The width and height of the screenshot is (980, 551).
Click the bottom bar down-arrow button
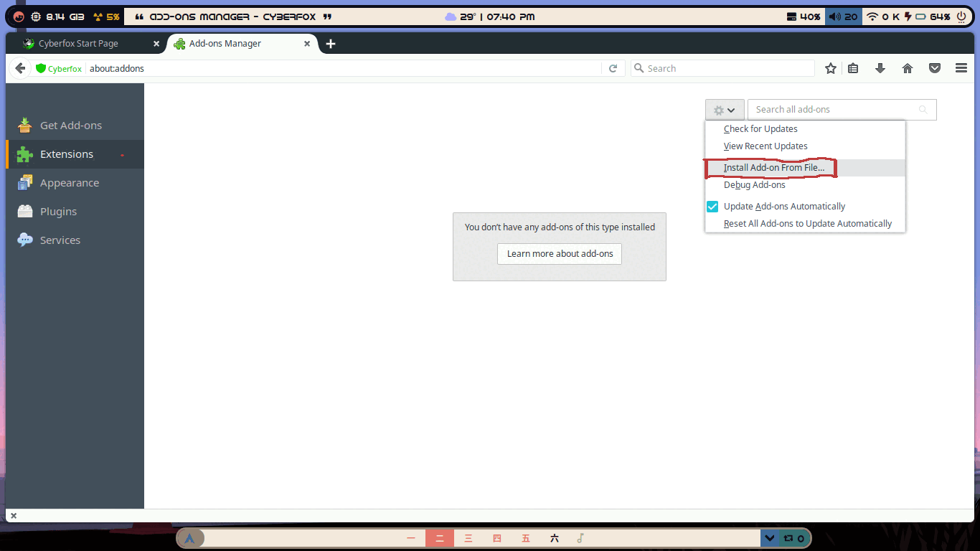[x=770, y=538]
